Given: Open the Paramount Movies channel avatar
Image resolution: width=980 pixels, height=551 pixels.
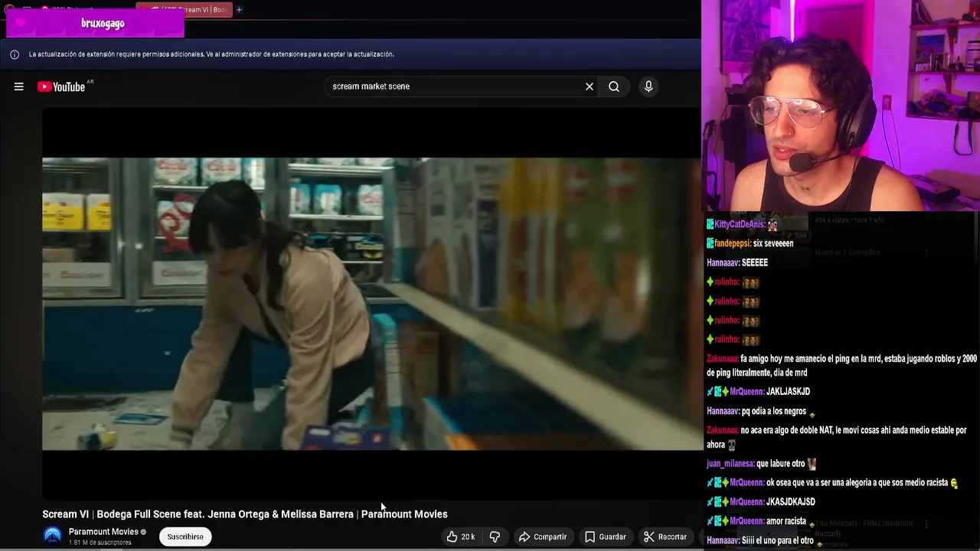Looking at the screenshot, I should click(53, 536).
